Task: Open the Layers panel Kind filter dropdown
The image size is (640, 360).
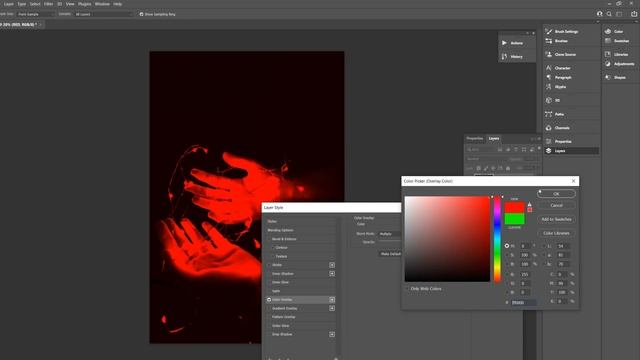Action: (x=480, y=150)
